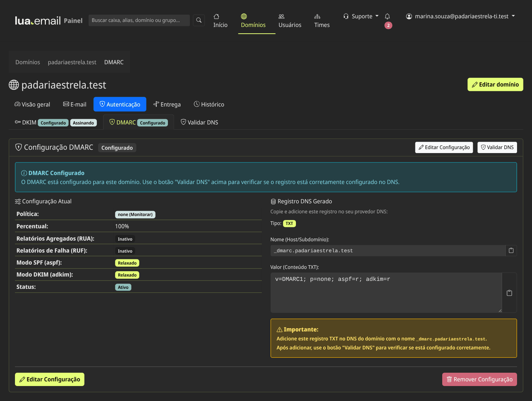Click the Domínios globe nav item

(x=253, y=21)
